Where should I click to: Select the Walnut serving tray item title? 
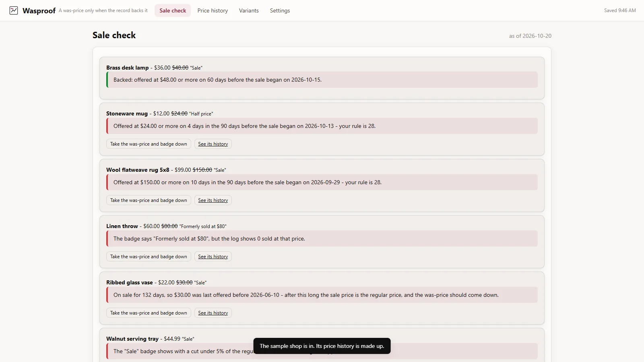(x=132, y=339)
